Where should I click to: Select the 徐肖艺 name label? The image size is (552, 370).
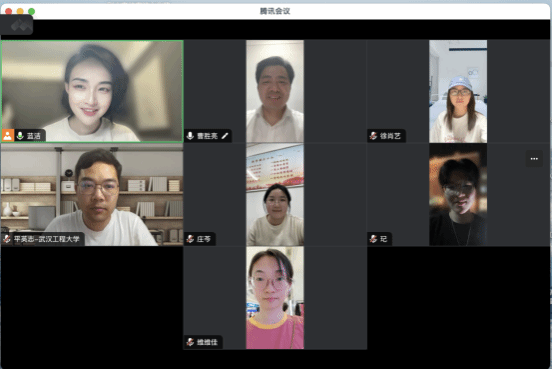(390, 136)
